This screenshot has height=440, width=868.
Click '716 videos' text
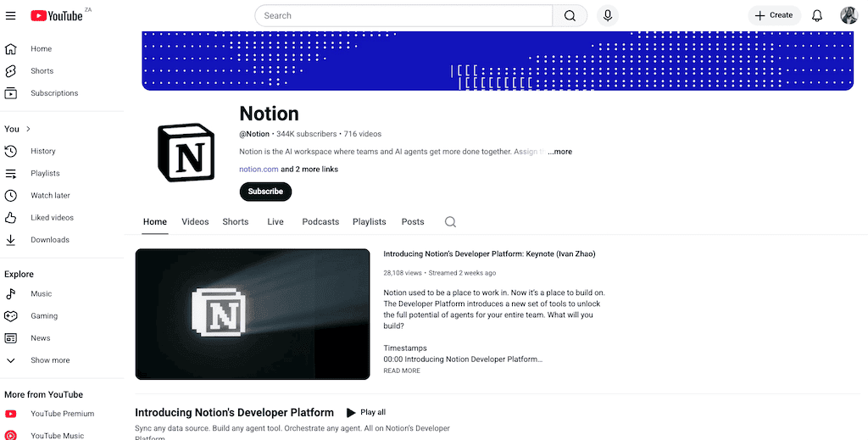[363, 134]
